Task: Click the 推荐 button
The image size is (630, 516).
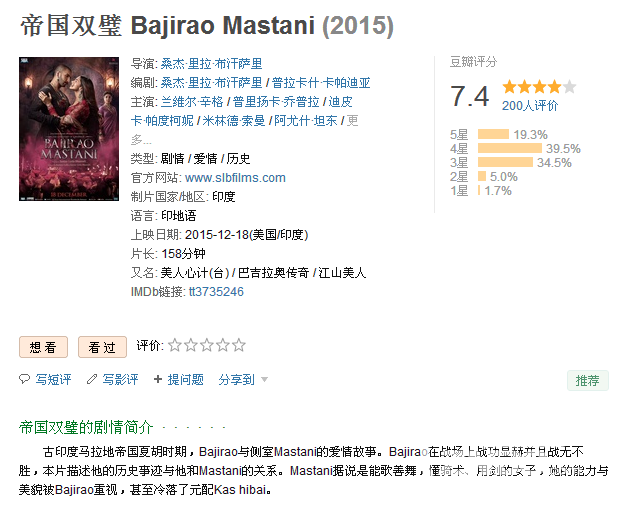Action: click(588, 380)
